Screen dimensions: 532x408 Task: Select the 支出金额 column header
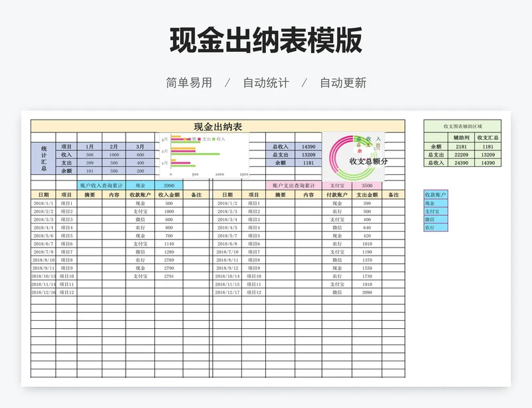click(367, 194)
